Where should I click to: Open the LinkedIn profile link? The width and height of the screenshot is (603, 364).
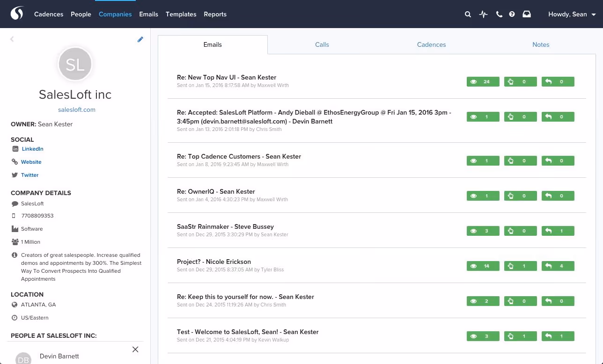point(33,149)
